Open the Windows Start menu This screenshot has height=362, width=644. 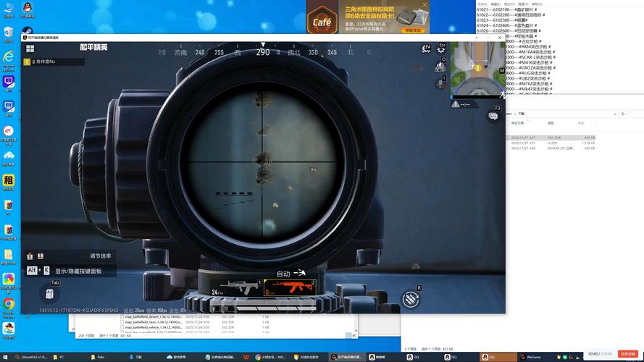(5, 357)
